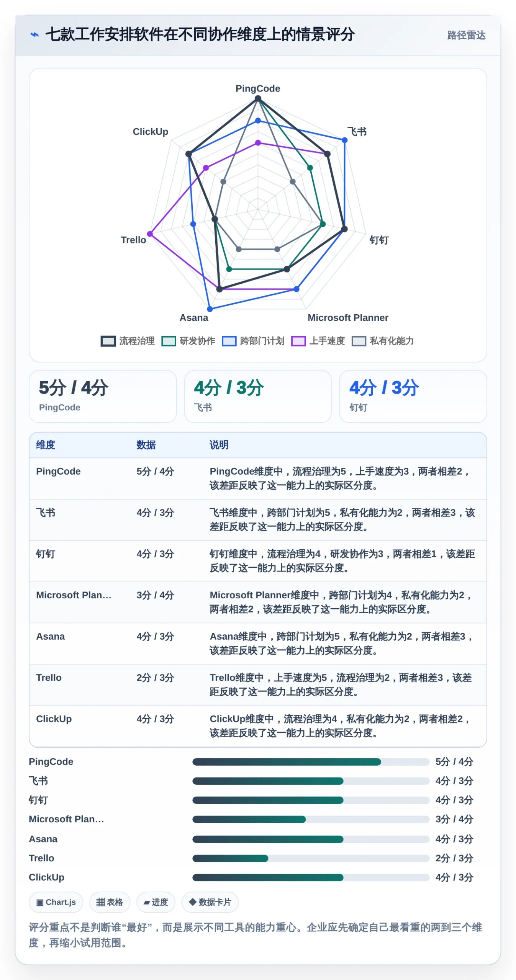This screenshot has height=980, width=516.
Task: Click the 维度 column header
Action: tap(46, 445)
